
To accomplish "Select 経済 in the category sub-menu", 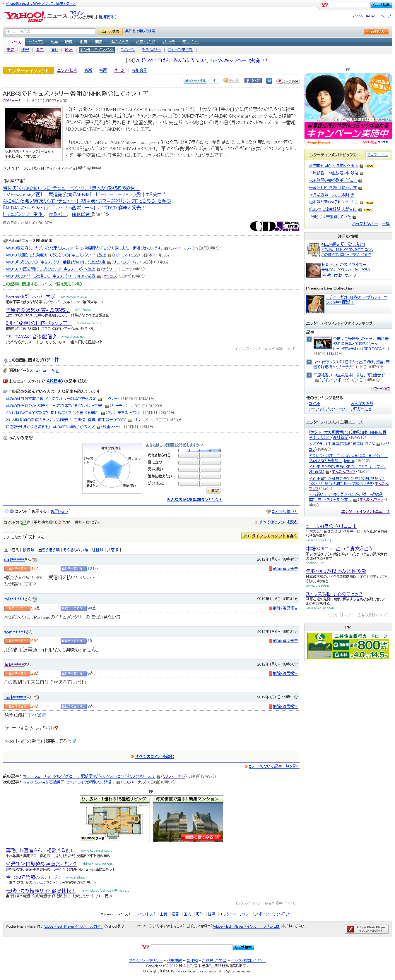I will (69, 50).
